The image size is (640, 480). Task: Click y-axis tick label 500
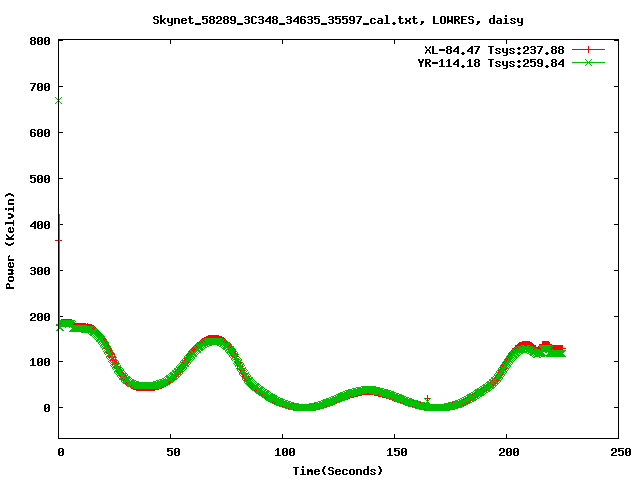40,179
